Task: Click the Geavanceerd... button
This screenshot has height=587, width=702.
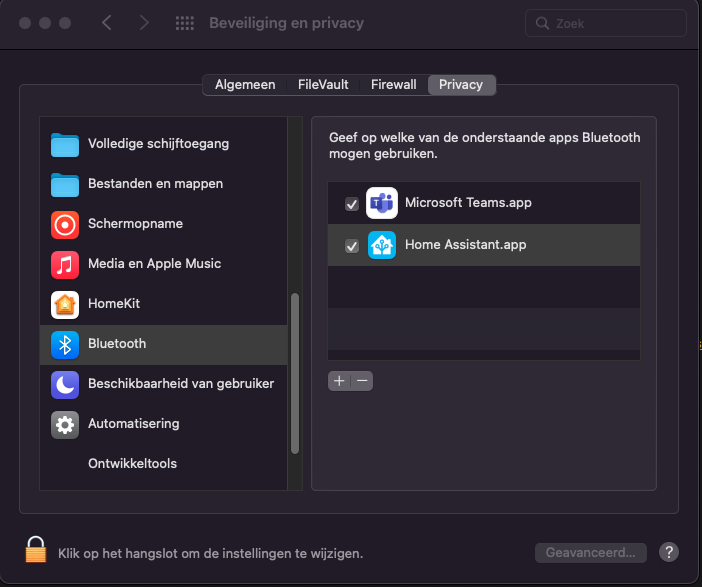Action: (591, 553)
